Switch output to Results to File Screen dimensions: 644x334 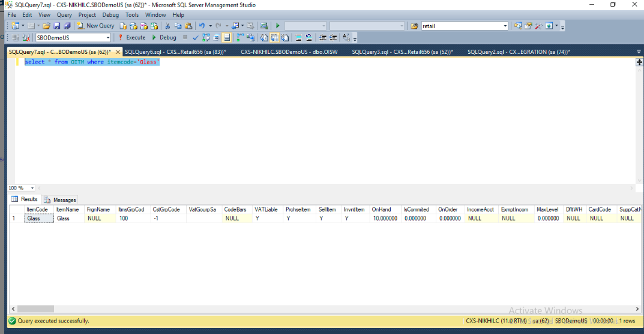tap(284, 38)
